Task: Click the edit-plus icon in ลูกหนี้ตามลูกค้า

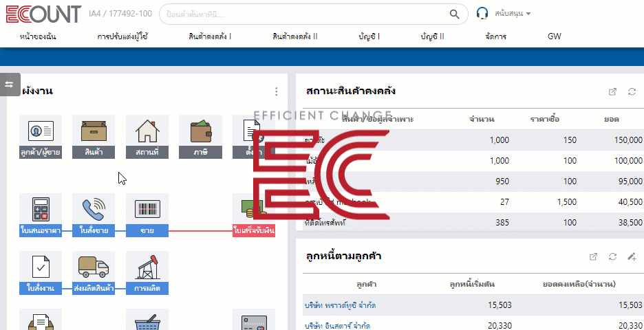Action: pos(632,257)
